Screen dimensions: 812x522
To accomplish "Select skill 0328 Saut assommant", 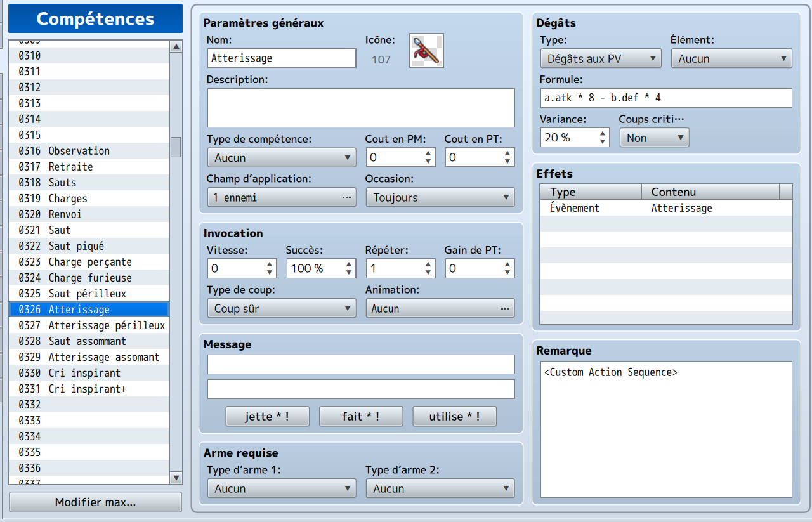I will [89, 341].
